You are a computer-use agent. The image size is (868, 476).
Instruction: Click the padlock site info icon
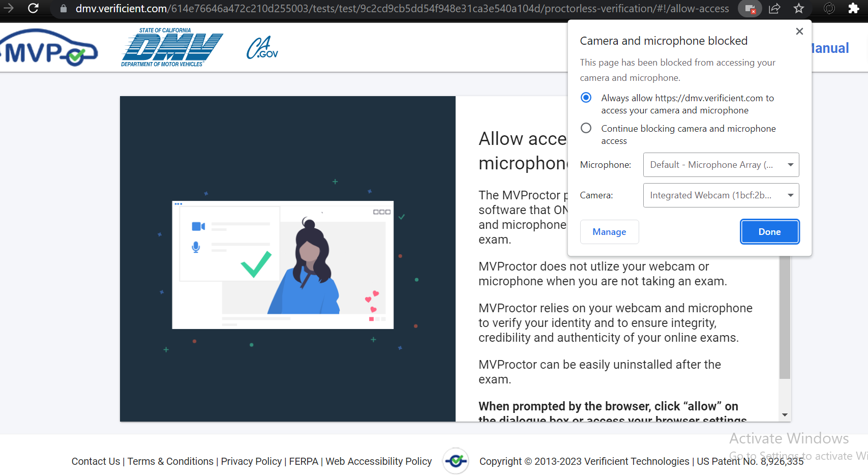[x=64, y=9]
